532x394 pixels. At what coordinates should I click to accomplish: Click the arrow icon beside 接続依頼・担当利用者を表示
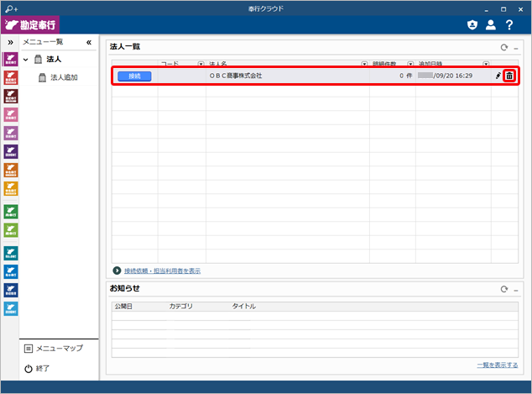(x=117, y=271)
